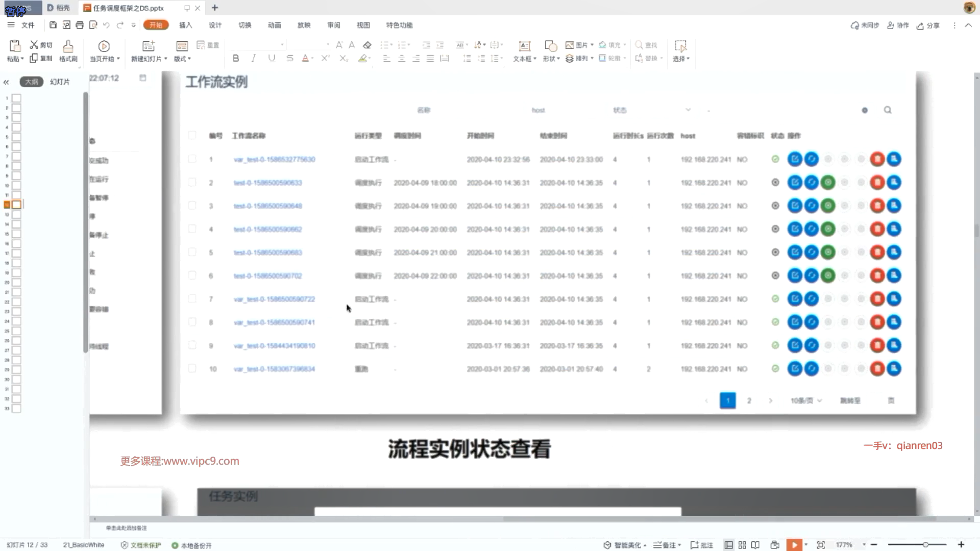Switch to slide sorter view in status bar
This screenshot has height=551, width=980.
(x=742, y=545)
